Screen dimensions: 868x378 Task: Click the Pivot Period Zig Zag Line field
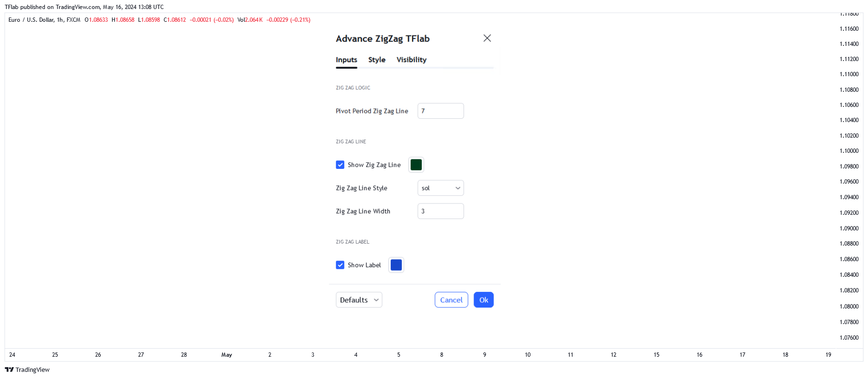pyautogui.click(x=440, y=111)
